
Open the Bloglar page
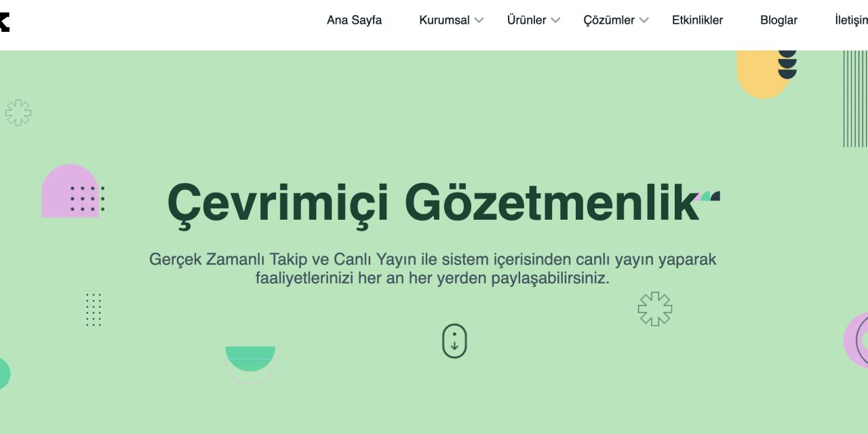coord(778,20)
